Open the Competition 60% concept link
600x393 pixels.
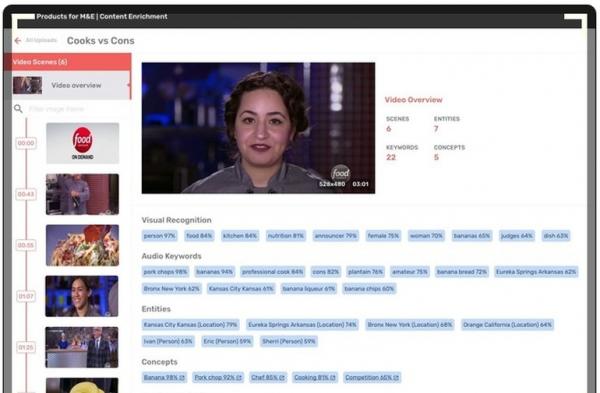[372, 378]
